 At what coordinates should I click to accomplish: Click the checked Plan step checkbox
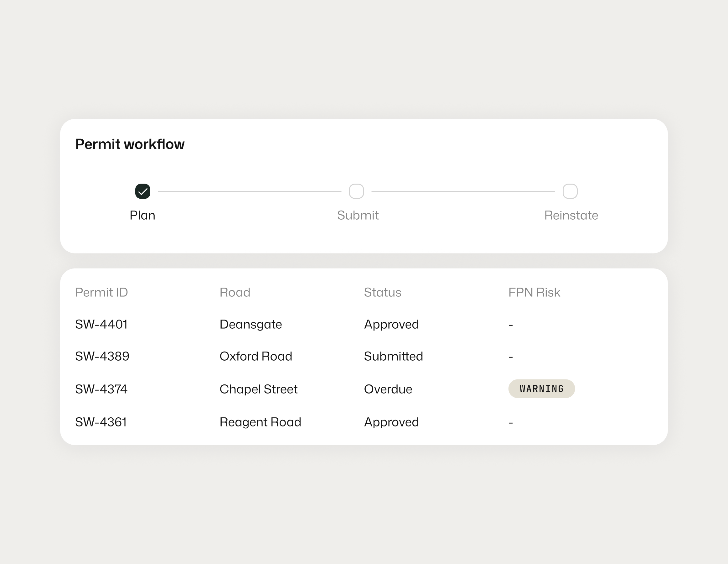(x=143, y=191)
